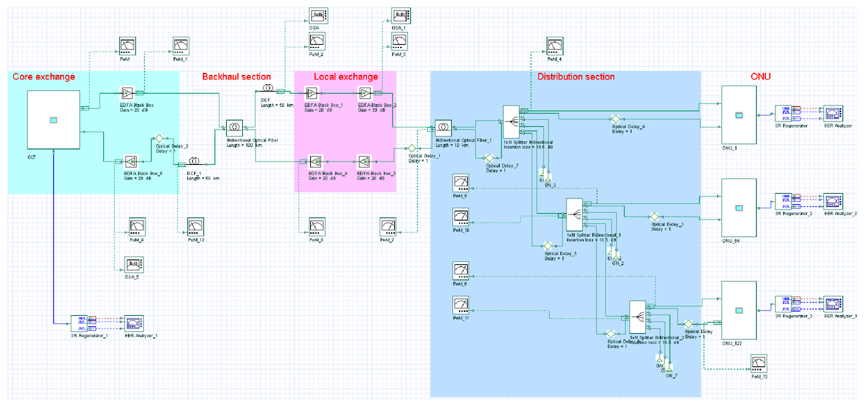The image size is (868, 412).
Task: Open the BER Analyzer next to ONU_1
Action: [x=833, y=112]
